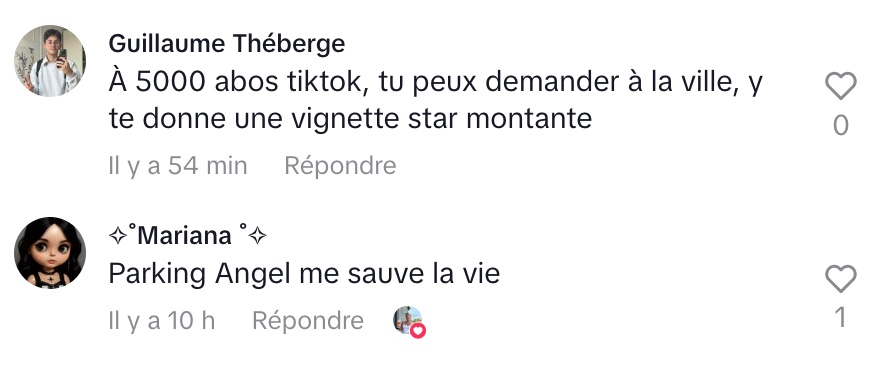Screen dimensions: 896x376
Task: Reply to Guillaume Théberge's comment via Répondre
Action: pos(340,166)
